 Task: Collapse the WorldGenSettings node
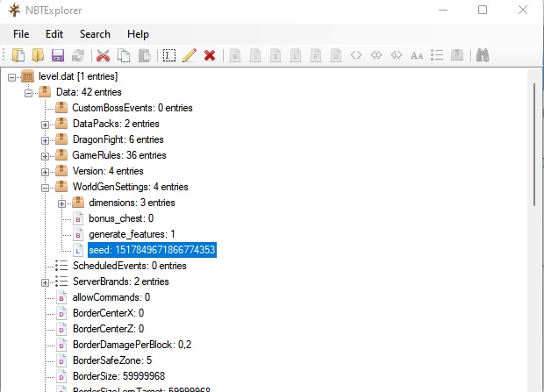point(45,188)
